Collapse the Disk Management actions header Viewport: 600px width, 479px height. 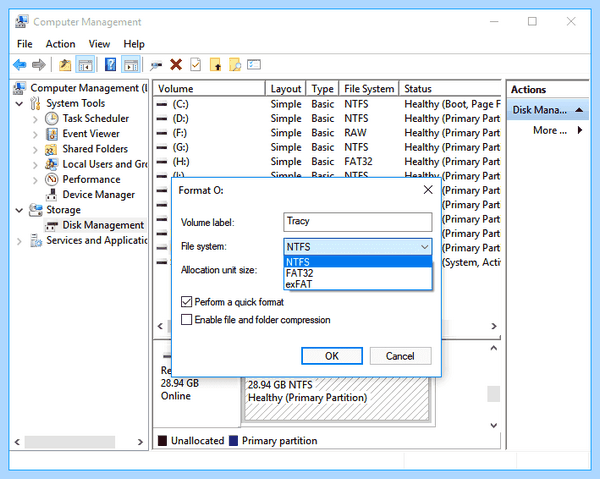pyautogui.click(x=579, y=110)
